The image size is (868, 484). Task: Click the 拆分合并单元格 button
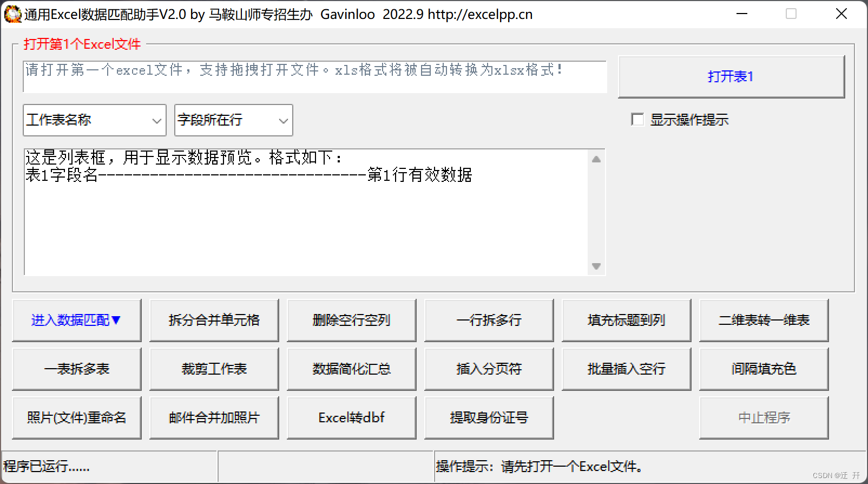pyautogui.click(x=214, y=320)
